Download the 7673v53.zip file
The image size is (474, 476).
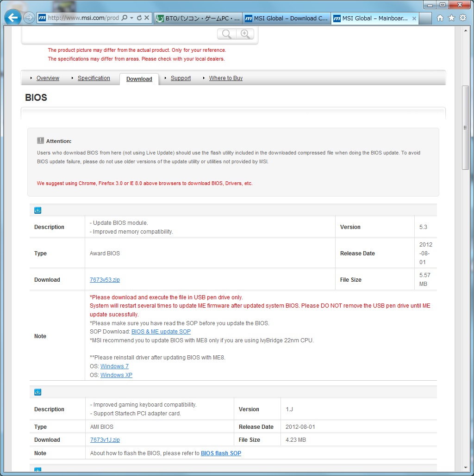tap(105, 279)
